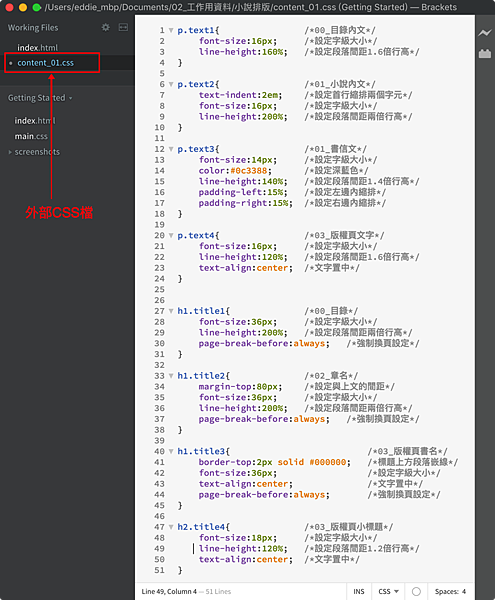Click the p.text1 selector text

195,30
